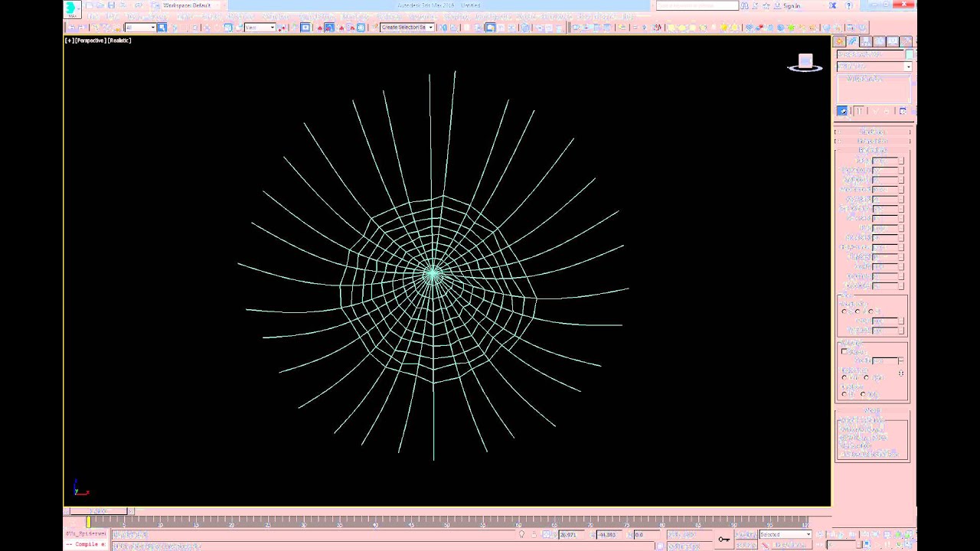Switch to the Display command panel tab
This screenshot has width=980, height=551.
tap(893, 41)
